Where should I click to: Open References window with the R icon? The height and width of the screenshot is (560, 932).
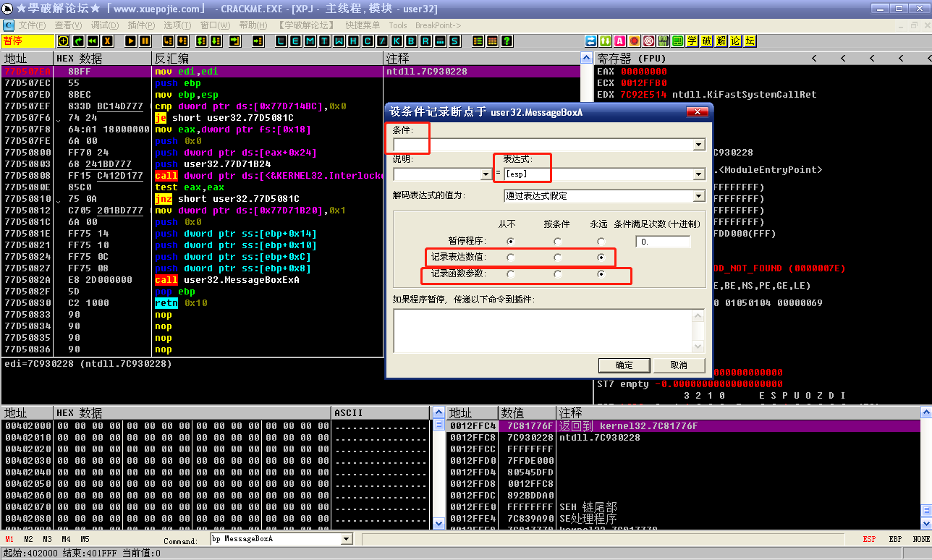[x=425, y=41]
